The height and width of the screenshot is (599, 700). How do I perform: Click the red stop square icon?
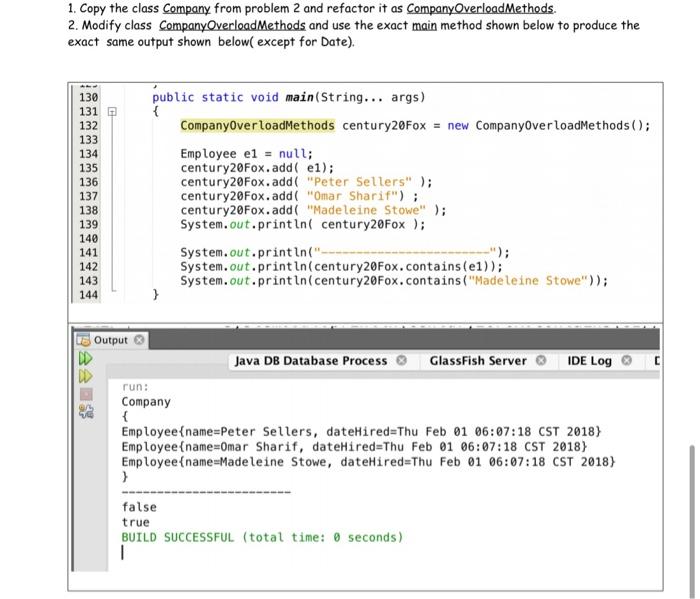coord(86,394)
